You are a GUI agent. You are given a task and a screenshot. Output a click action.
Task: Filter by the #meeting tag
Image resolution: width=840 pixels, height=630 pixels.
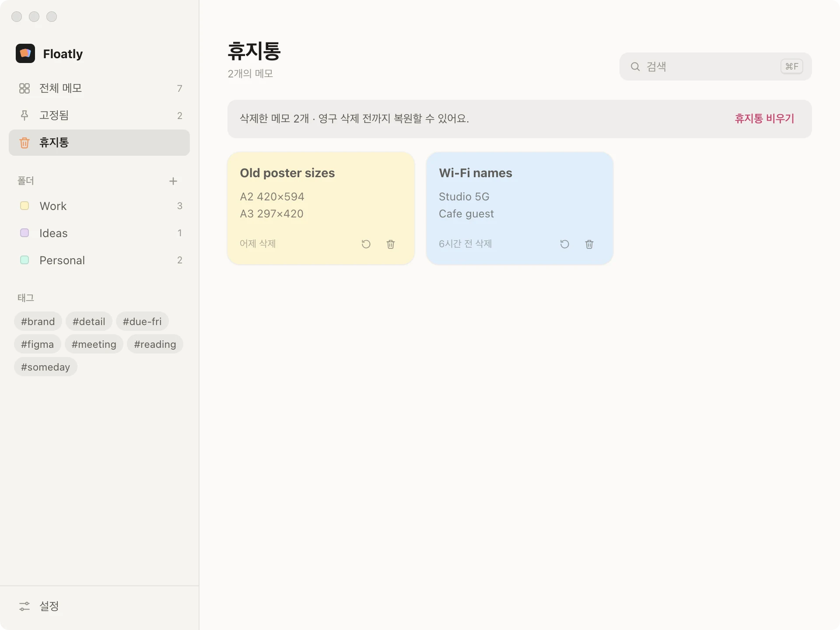[x=94, y=344]
